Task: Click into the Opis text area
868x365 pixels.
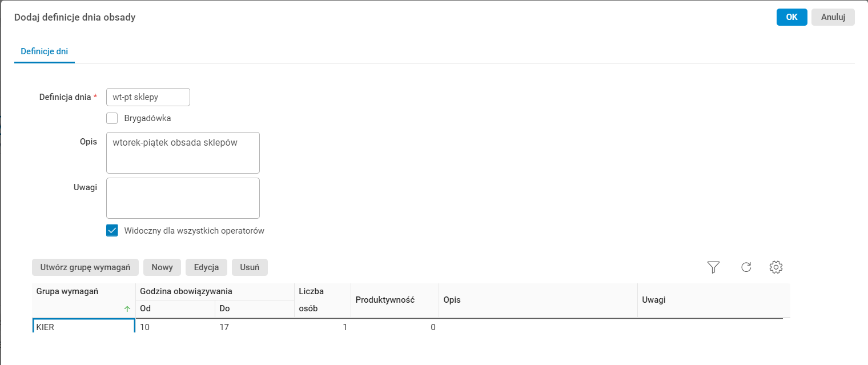Action: click(x=183, y=153)
